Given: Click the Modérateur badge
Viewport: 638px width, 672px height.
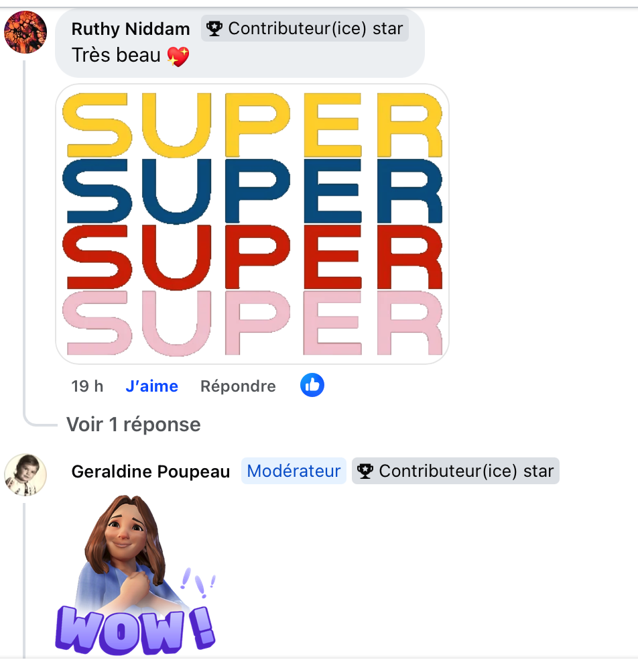Looking at the screenshot, I should 294,471.
